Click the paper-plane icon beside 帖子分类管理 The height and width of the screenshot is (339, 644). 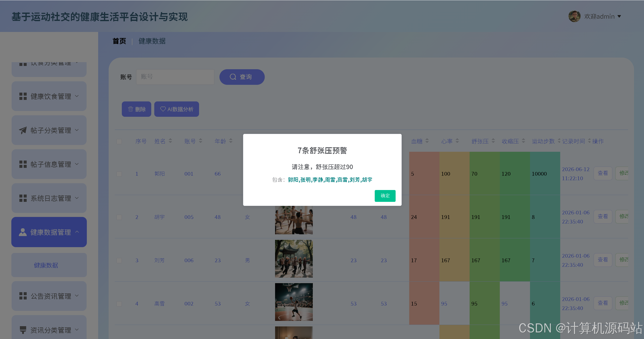[x=23, y=130]
